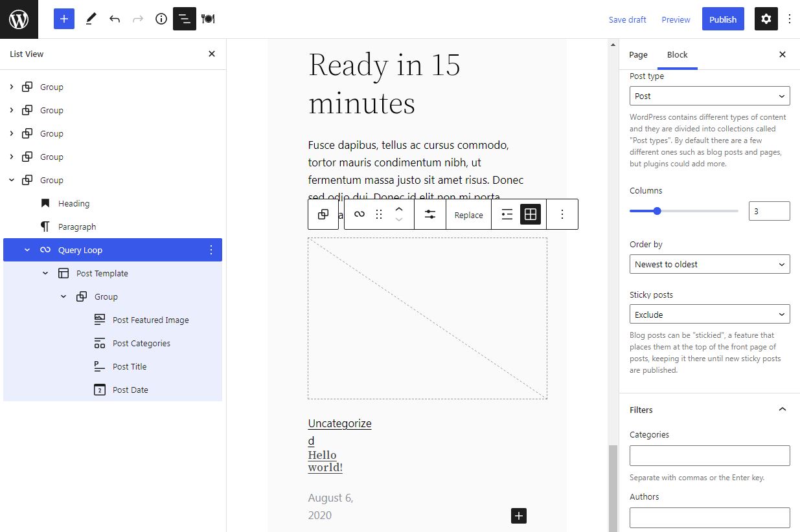Open the Order by dropdown
Screen dimensions: 800x532
[709, 264]
